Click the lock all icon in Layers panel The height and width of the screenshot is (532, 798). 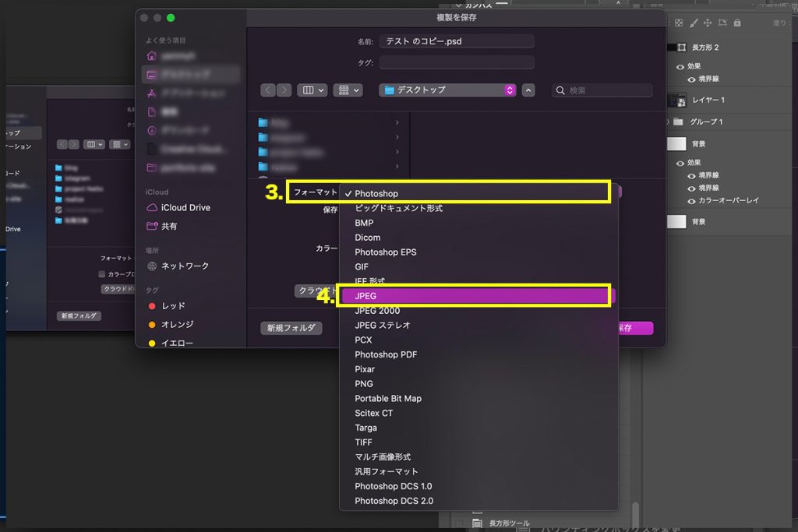[737, 23]
